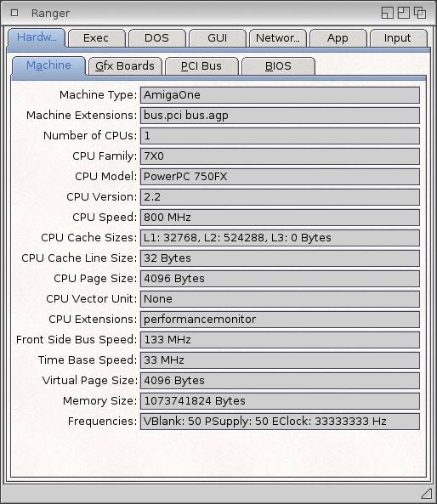Image resolution: width=437 pixels, height=504 pixels.
Task: Click the Virtual Page Size value field
Action: 280,381
